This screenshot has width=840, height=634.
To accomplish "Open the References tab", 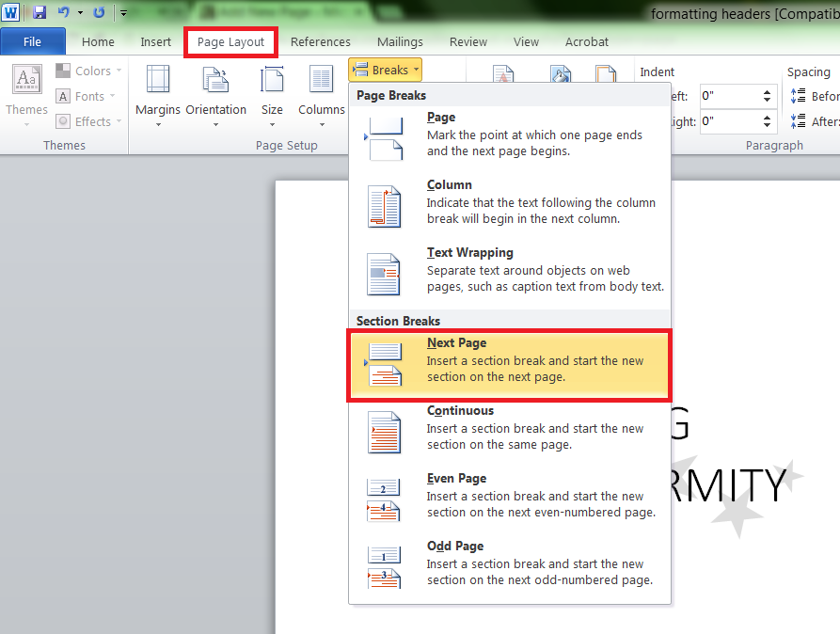I will pyautogui.click(x=320, y=41).
